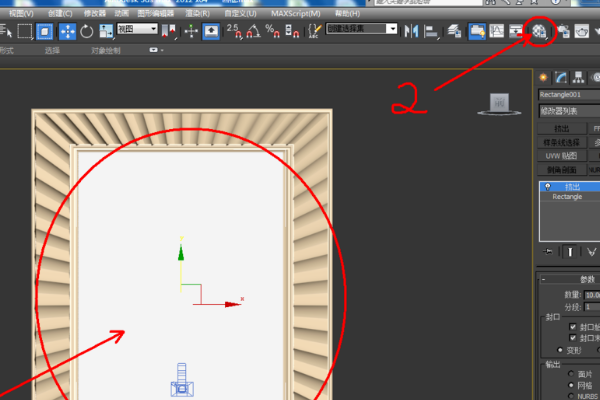Open the Create command panel tab
The height and width of the screenshot is (400, 600).
point(543,78)
